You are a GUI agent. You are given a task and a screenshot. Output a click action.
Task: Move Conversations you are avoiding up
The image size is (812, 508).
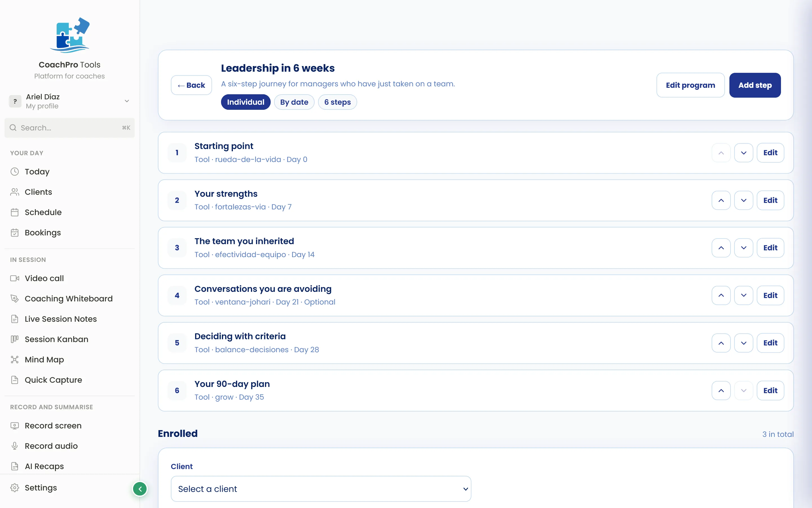point(721,295)
